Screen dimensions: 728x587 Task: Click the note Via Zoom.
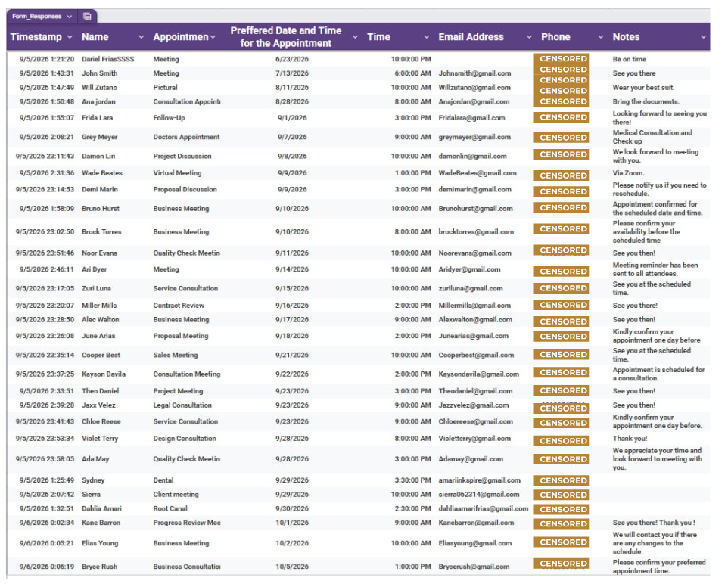pyautogui.click(x=628, y=173)
